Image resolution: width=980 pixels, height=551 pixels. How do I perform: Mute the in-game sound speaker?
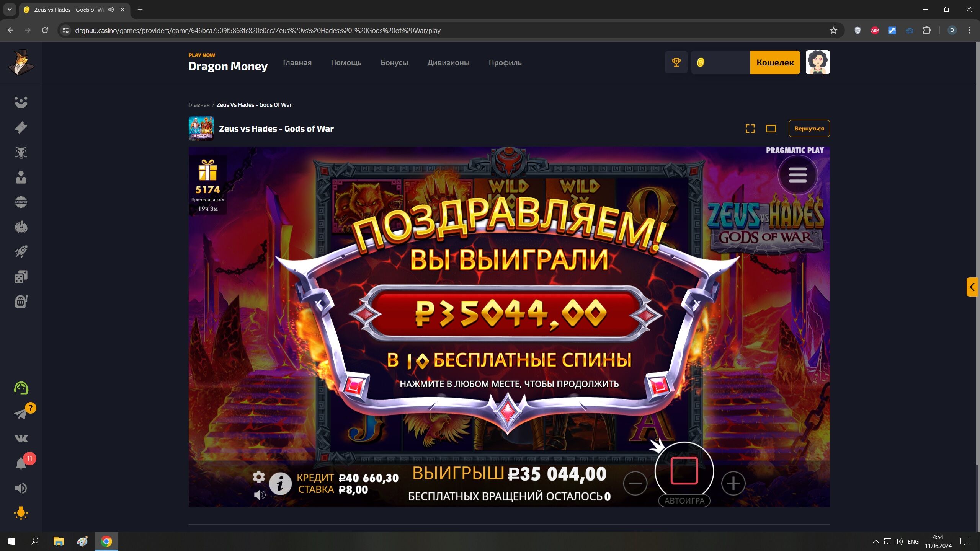pos(260,495)
